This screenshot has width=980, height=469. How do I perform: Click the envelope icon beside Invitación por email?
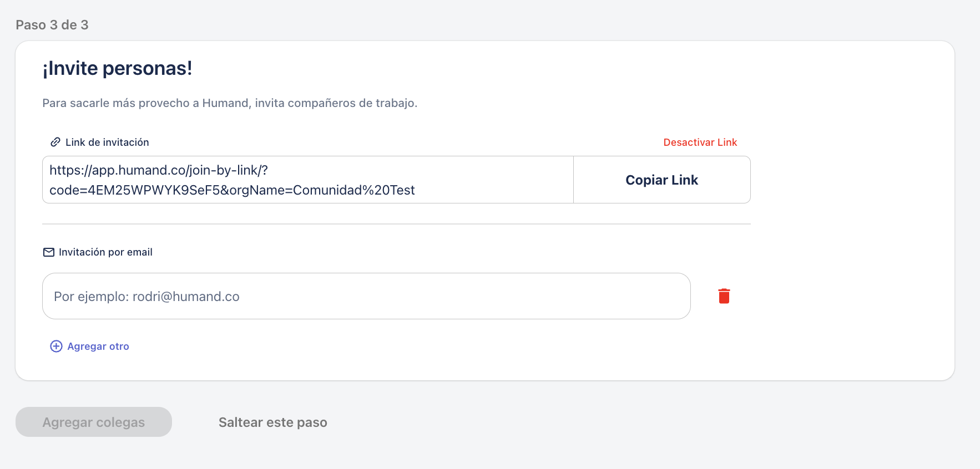pyautogui.click(x=49, y=252)
